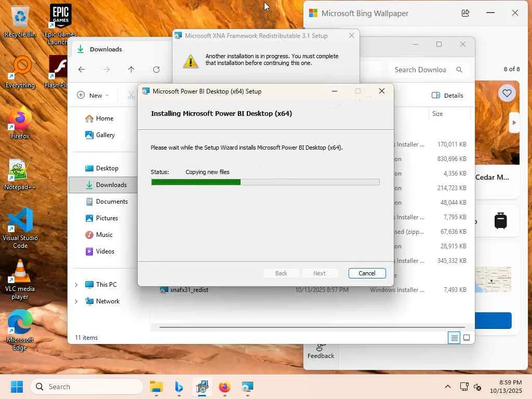The width and height of the screenshot is (532, 399).
Task: Open the New dropdown in Downloads
Action: pyautogui.click(x=92, y=96)
